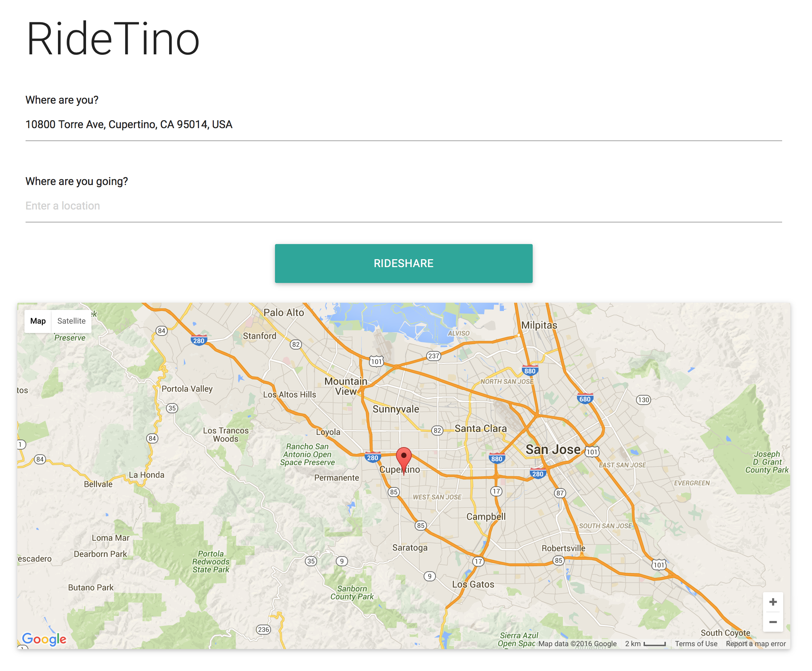Click the Route 237 highway marker

point(433,356)
